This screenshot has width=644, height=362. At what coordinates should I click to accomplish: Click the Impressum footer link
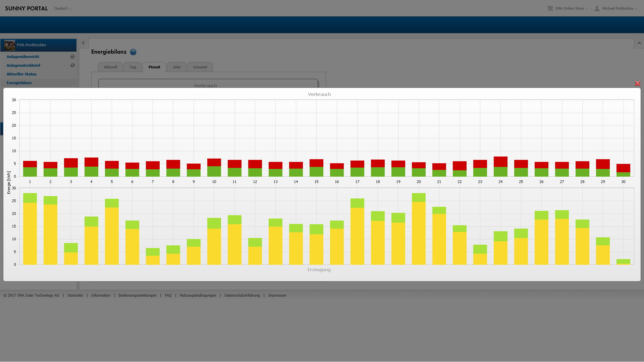pos(277,295)
